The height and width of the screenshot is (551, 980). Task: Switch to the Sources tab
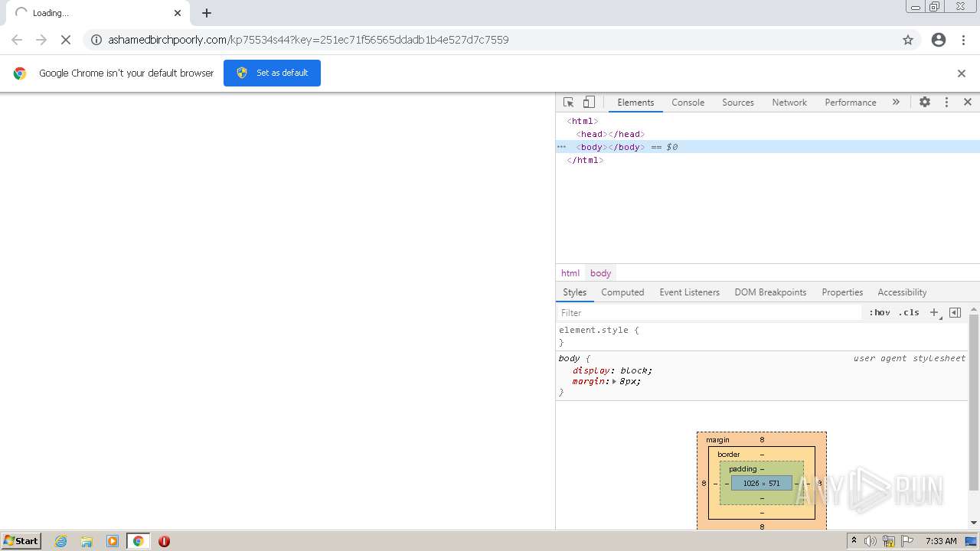point(738,102)
